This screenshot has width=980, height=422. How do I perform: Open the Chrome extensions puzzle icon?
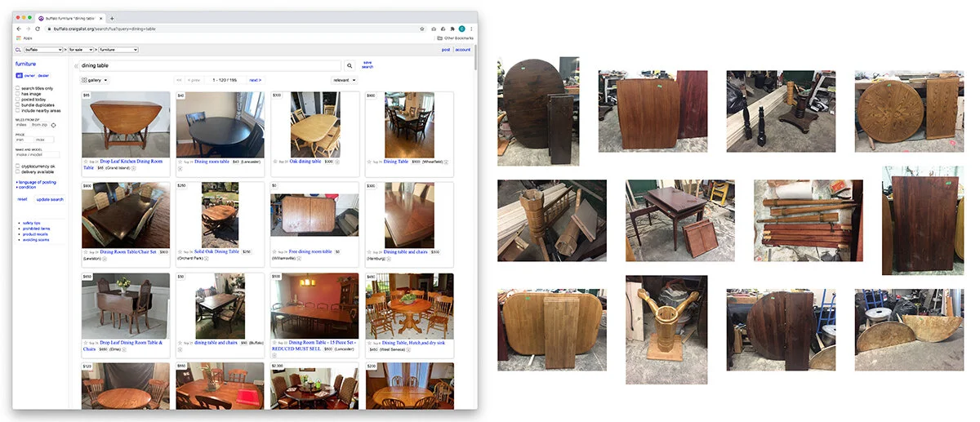click(452, 29)
